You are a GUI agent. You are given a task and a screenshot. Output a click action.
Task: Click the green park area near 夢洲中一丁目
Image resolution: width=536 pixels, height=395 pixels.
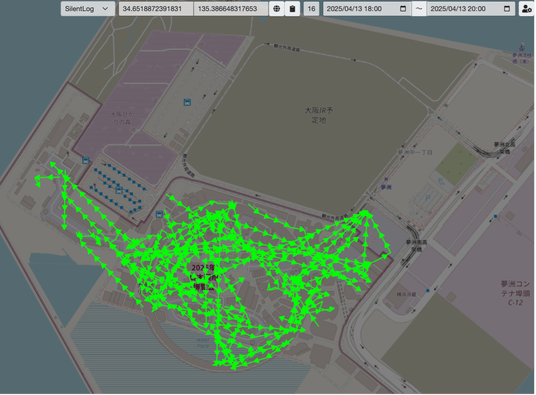(456, 163)
